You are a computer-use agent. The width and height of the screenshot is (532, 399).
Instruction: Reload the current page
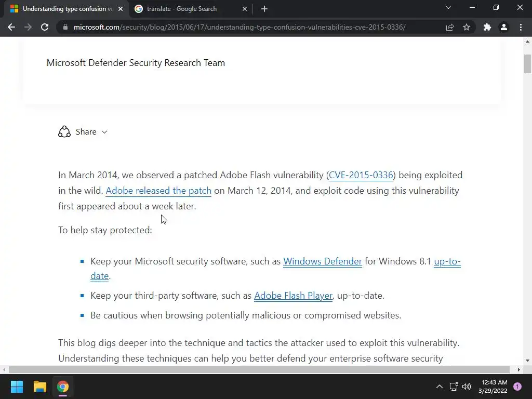tap(45, 27)
